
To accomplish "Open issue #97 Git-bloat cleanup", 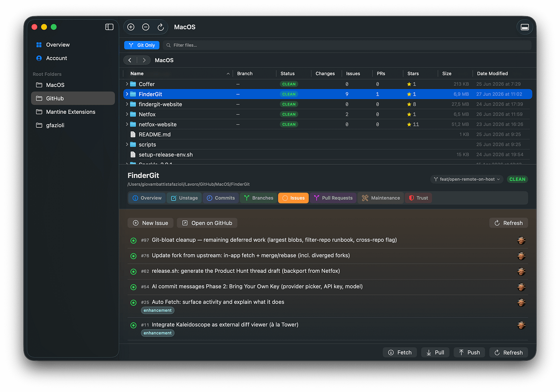I will (328, 240).
